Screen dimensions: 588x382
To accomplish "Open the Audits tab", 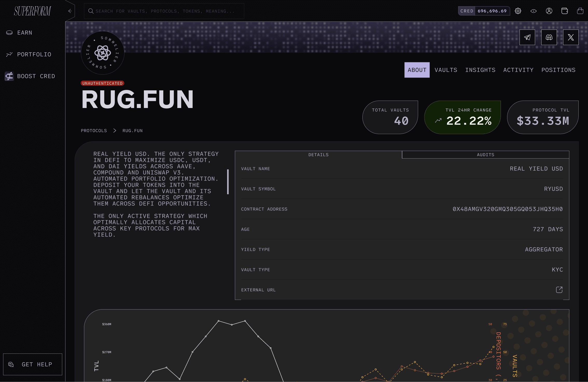I will pos(485,155).
